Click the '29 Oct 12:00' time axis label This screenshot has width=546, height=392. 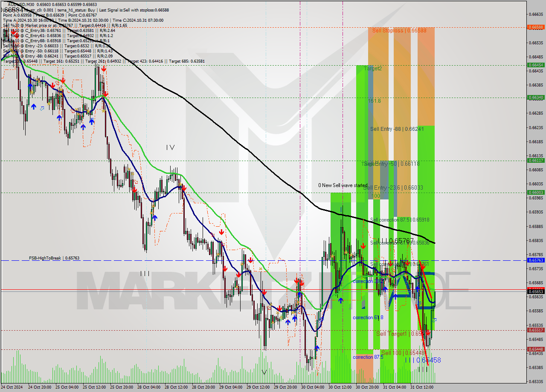[257, 388]
